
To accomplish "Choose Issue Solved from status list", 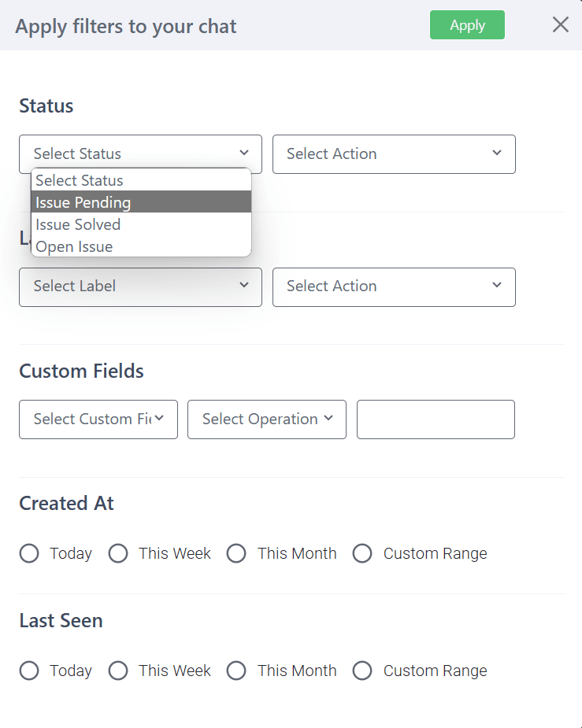I will 141,224.
